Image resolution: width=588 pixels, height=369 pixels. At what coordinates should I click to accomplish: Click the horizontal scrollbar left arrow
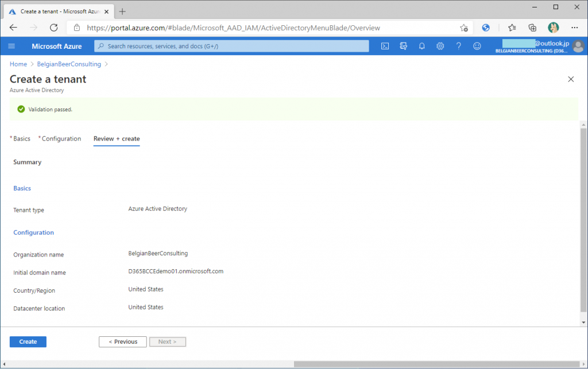point(4,364)
